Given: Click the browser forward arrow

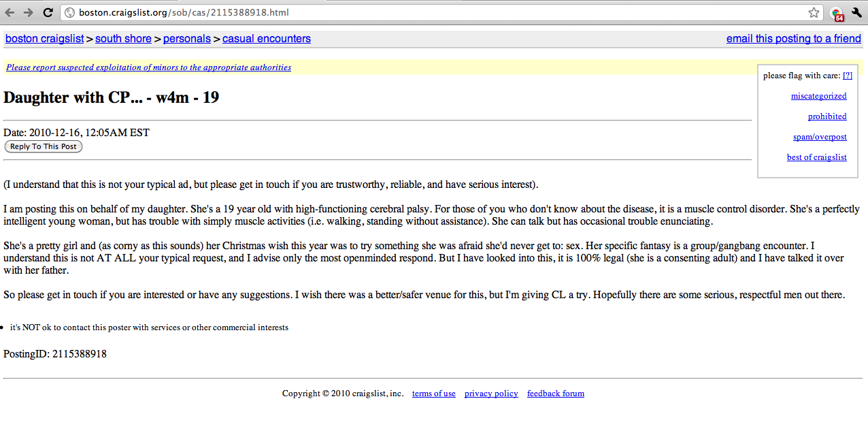Looking at the screenshot, I should click(29, 12).
